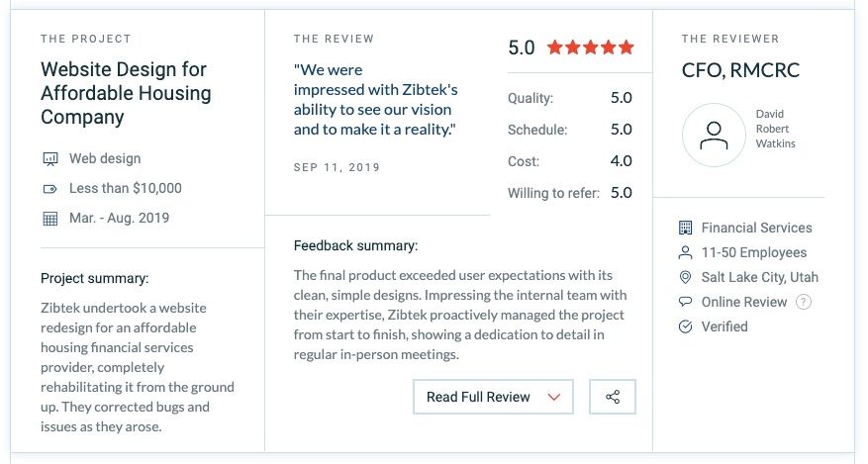Image resolution: width=868 pixels, height=464 pixels.
Task: Select the reviewer name David Robert Watkins
Action: 775,129
